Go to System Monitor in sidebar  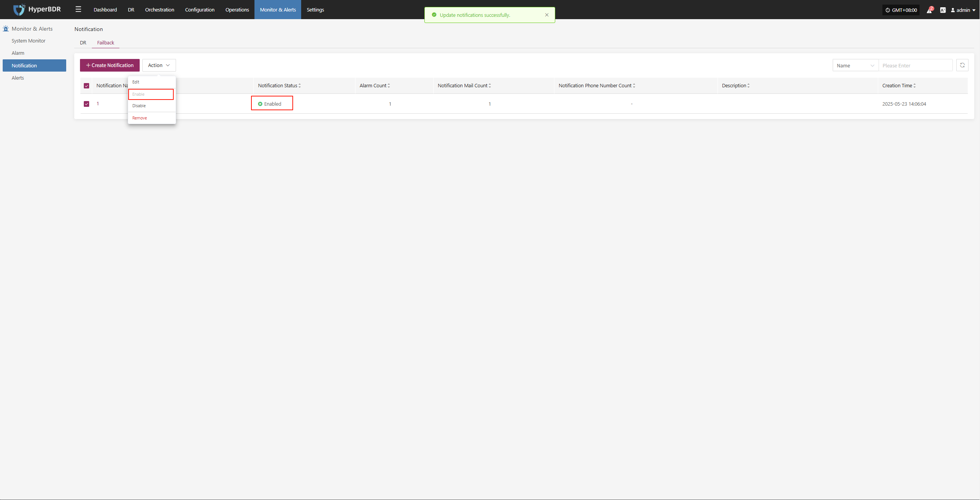coord(28,41)
